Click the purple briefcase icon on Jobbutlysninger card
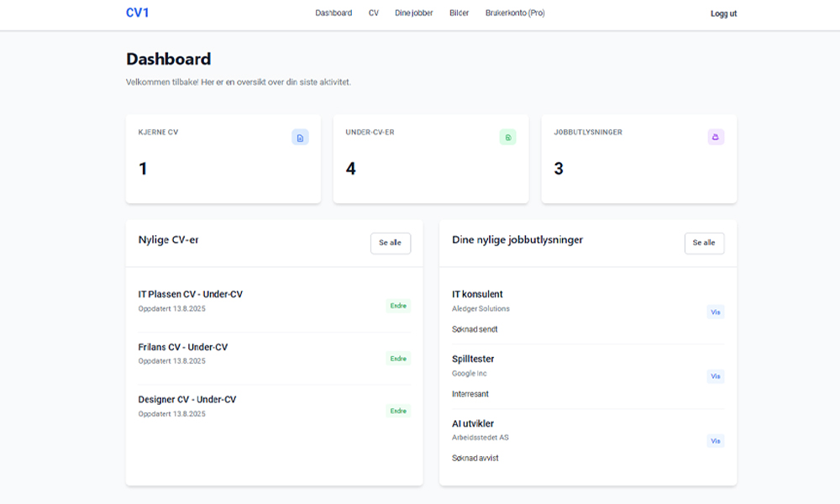The height and width of the screenshot is (504, 840). [716, 137]
